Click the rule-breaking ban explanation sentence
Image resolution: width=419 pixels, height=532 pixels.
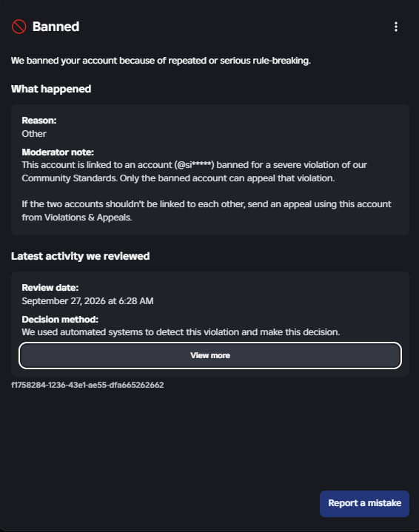click(x=161, y=61)
